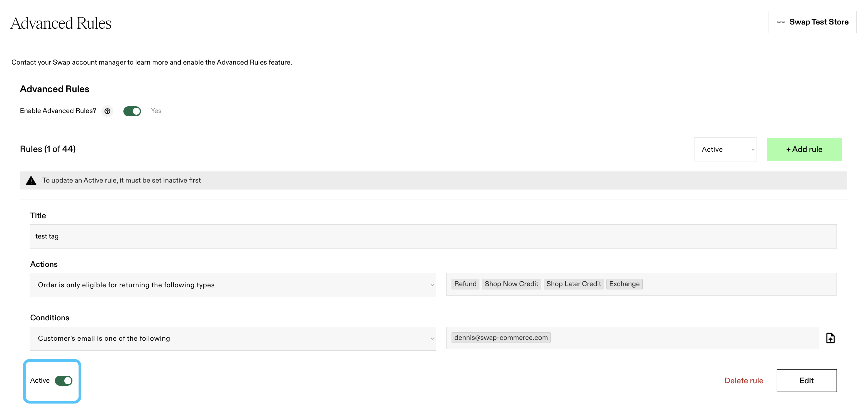Click the Delete rule link
Image resolution: width=868 pixels, height=413 pixels.
(x=744, y=381)
